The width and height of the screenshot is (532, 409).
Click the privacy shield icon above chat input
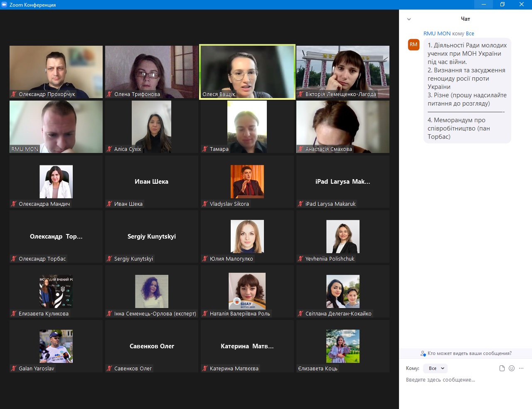coord(423,354)
